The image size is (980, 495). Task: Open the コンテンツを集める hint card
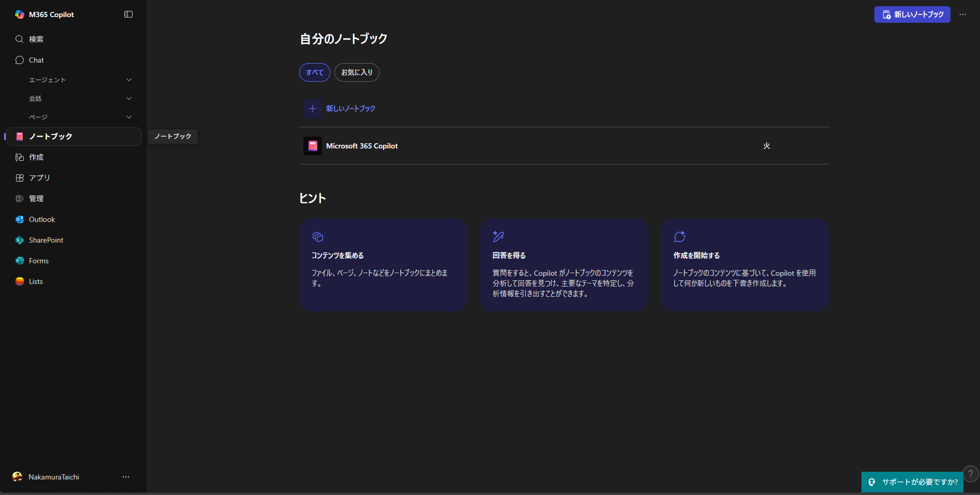(x=384, y=265)
